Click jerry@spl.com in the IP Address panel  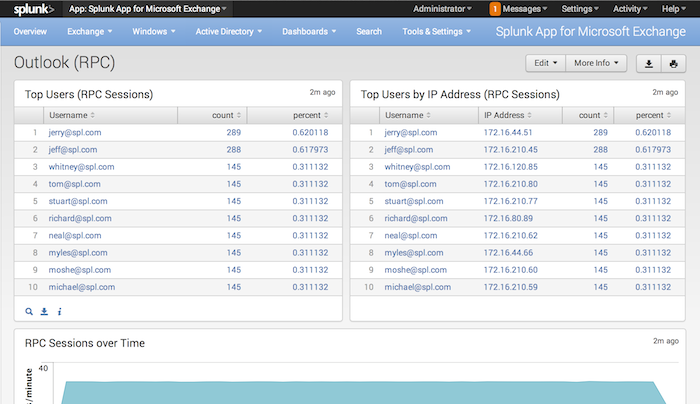click(411, 133)
